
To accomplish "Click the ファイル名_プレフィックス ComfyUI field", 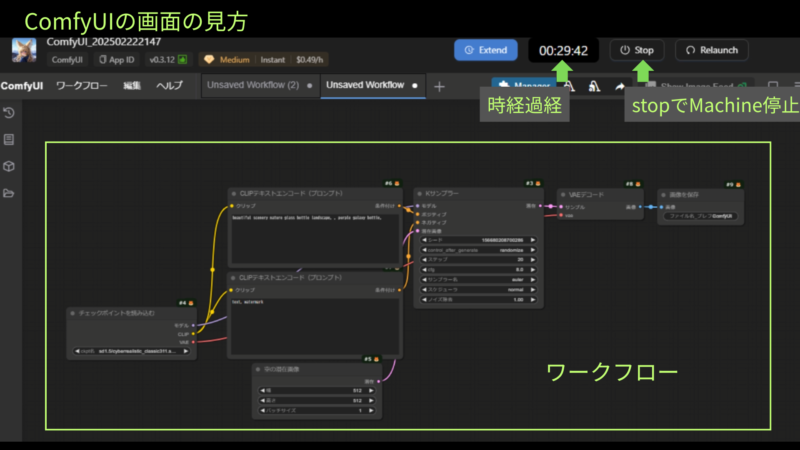I will (701, 216).
